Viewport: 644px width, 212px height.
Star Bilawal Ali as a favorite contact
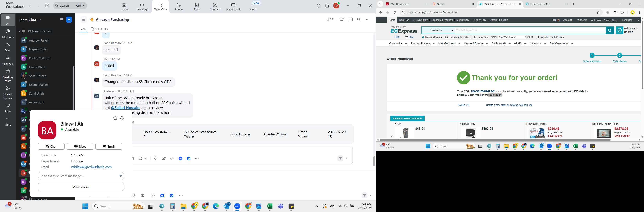115,118
